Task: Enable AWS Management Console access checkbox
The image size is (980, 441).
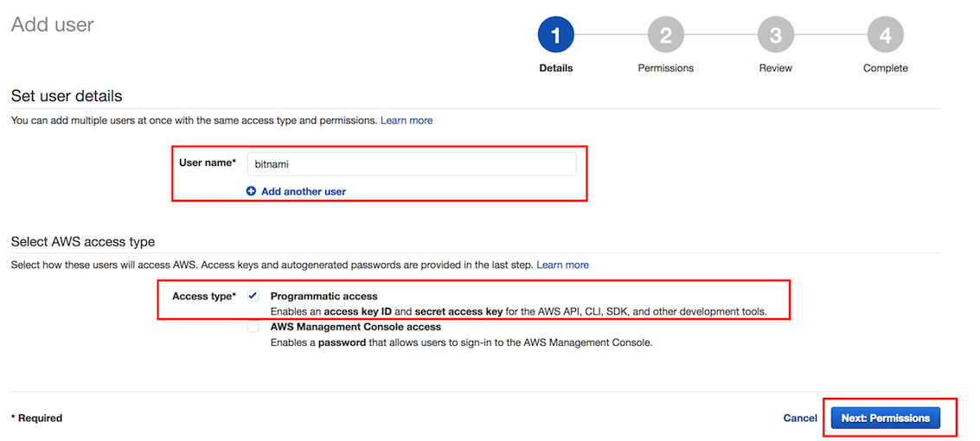Action: coord(253,327)
